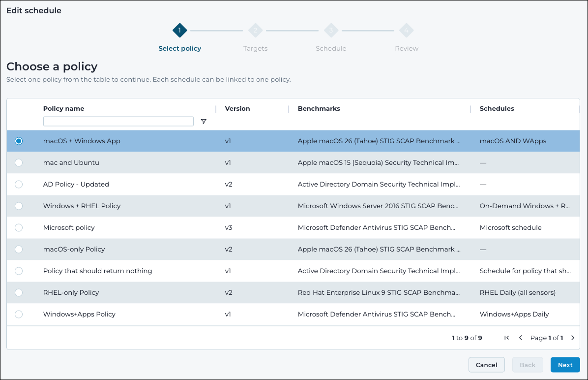Sort by Policy name column header
Image resolution: width=588 pixels, height=380 pixels.
(64, 108)
